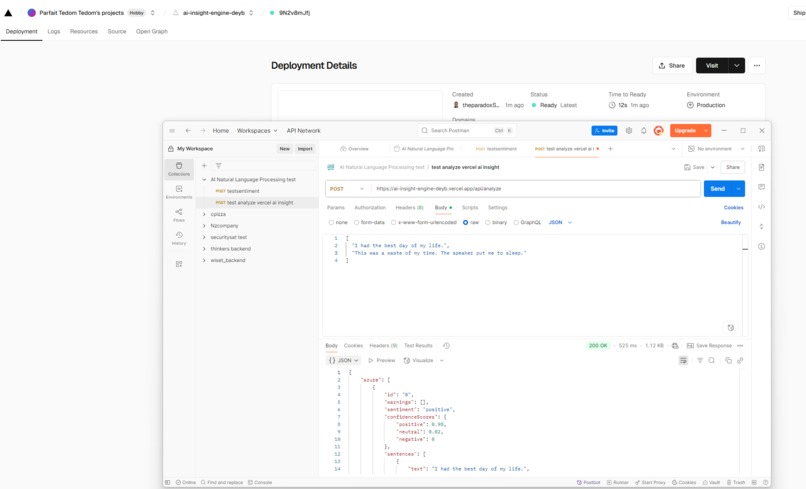Switch to the Scripts tab
Viewport: 806px width, 489px height.
point(470,208)
